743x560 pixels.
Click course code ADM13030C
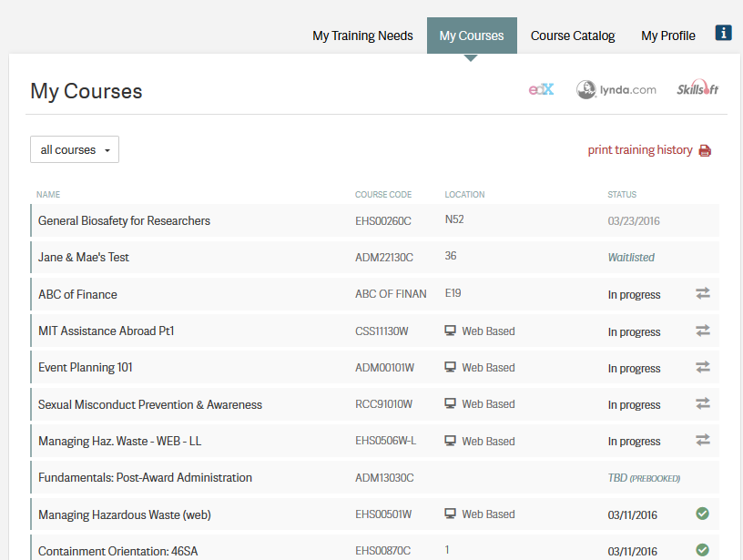click(384, 477)
